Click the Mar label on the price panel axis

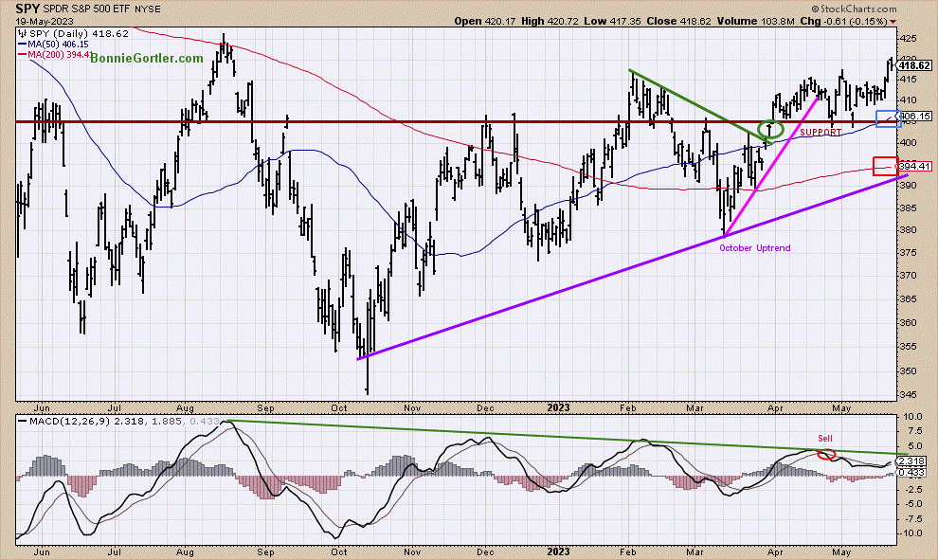[x=694, y=408]
